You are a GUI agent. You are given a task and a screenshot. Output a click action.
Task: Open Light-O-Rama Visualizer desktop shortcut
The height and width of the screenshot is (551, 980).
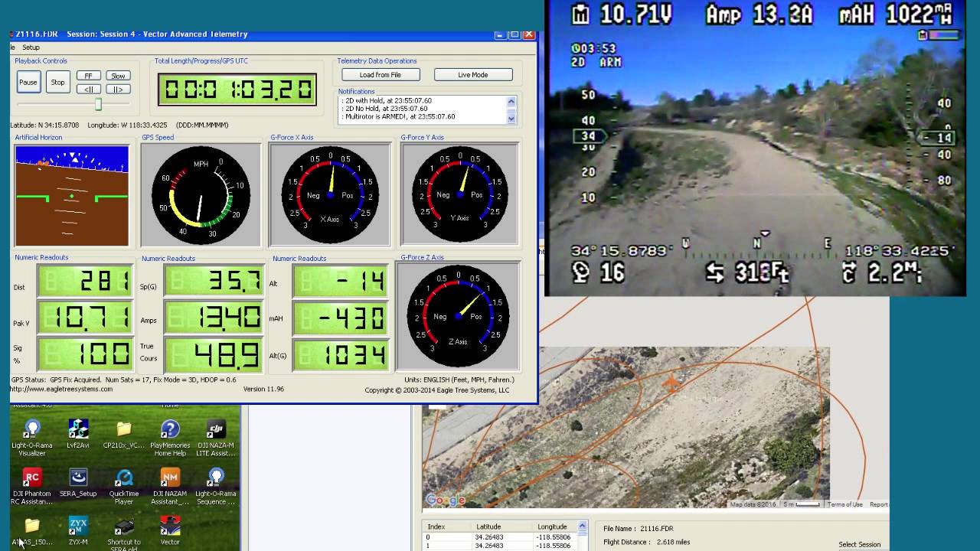coord(32,438)
